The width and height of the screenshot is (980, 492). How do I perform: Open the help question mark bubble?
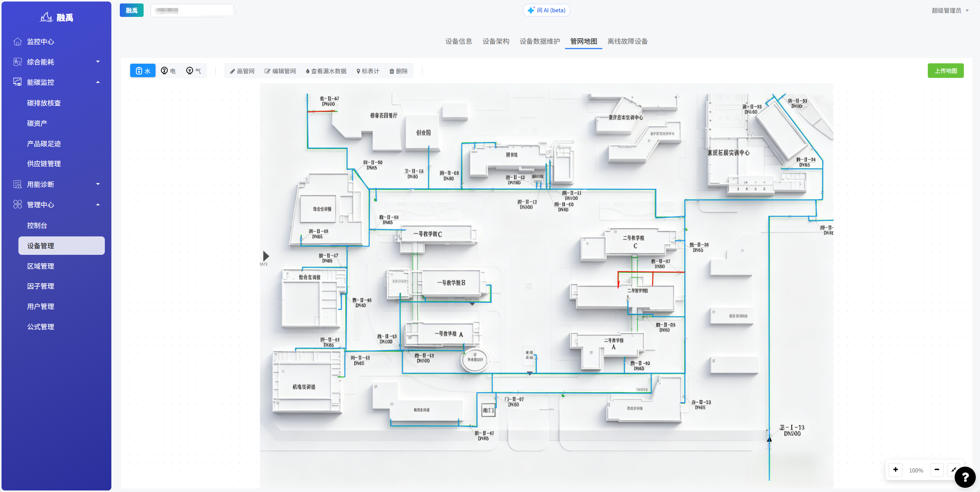[965, 477]
